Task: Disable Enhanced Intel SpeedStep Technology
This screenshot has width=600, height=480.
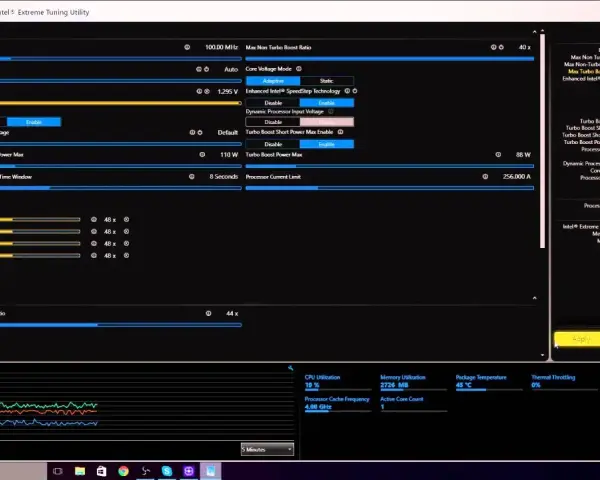Action: (273, 103)
